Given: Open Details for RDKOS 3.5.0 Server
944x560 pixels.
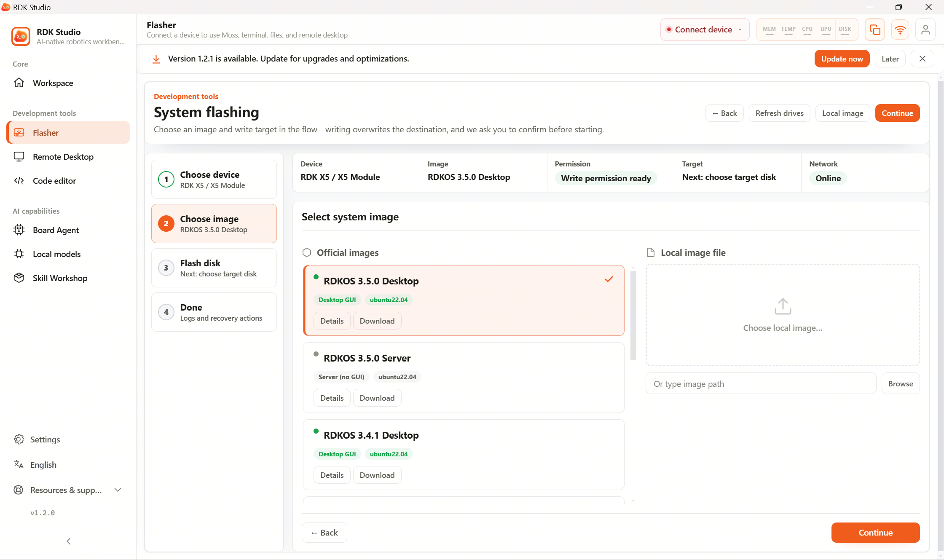Looking at the screenshot, I should tap(332, 398).
